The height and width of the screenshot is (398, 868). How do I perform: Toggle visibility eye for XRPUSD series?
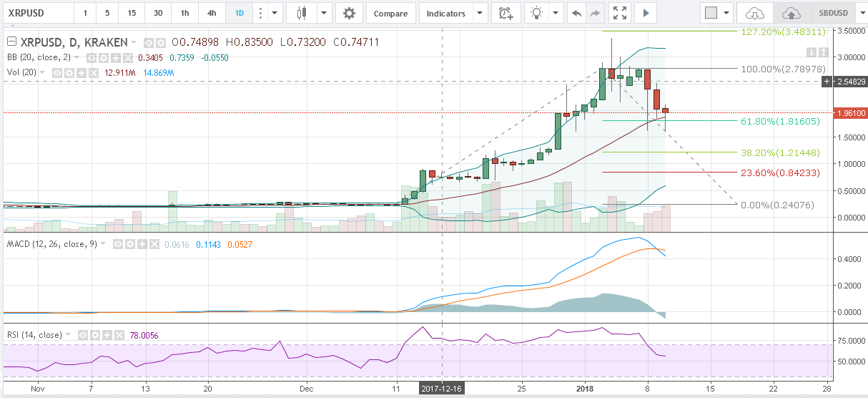click(149, 42)
